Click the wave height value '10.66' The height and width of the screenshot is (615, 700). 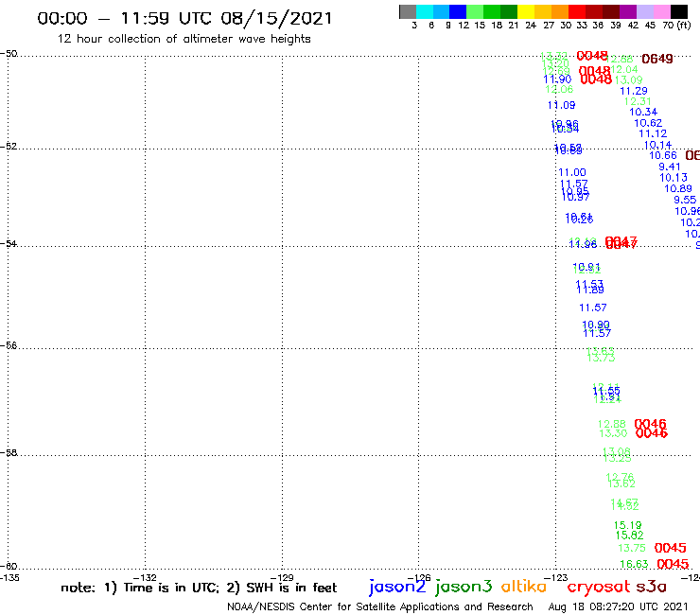click(663, 155)
